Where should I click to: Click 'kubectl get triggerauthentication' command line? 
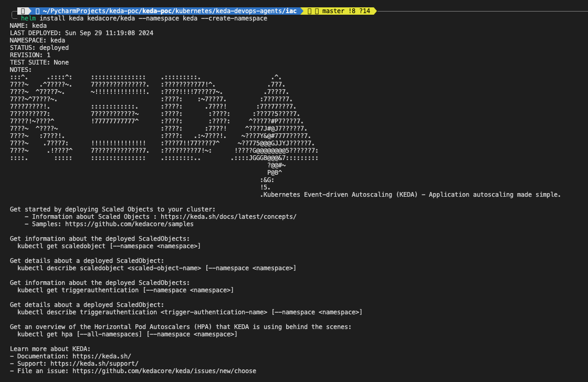point(125,290)
